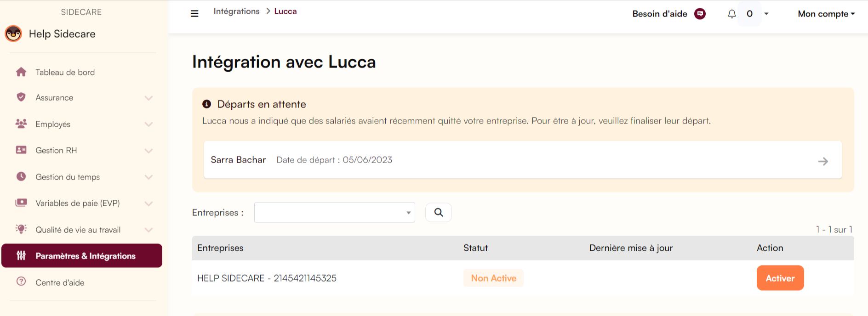The image size is (868, 316).
Task: Open the Mon compte menu
Action: click(825, 14)
